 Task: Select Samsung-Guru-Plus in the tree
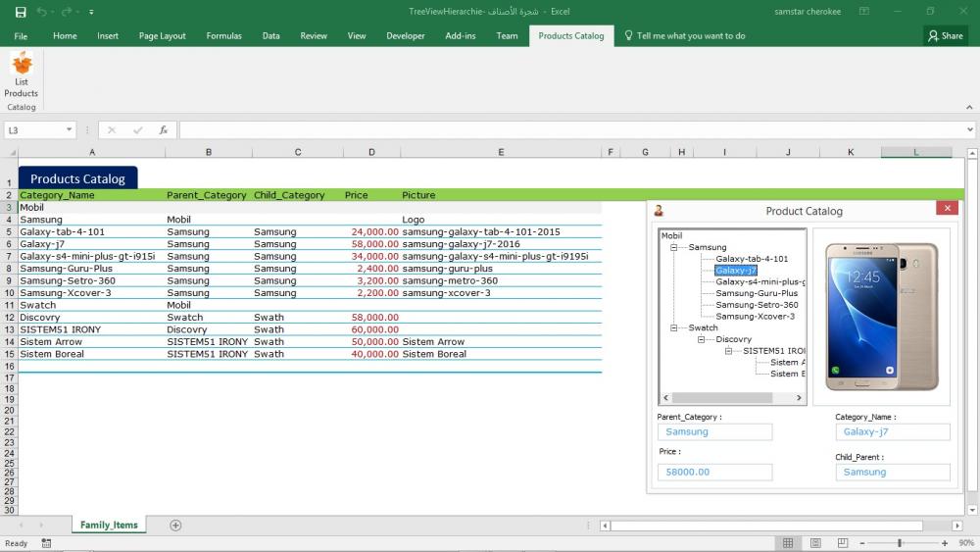(757, 293)
